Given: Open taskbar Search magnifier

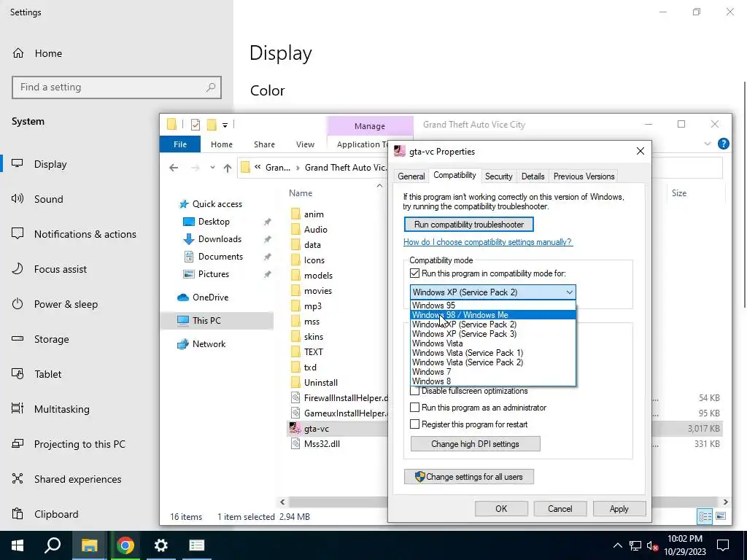Looking at the screenshot, I should [x=53, y=545].
